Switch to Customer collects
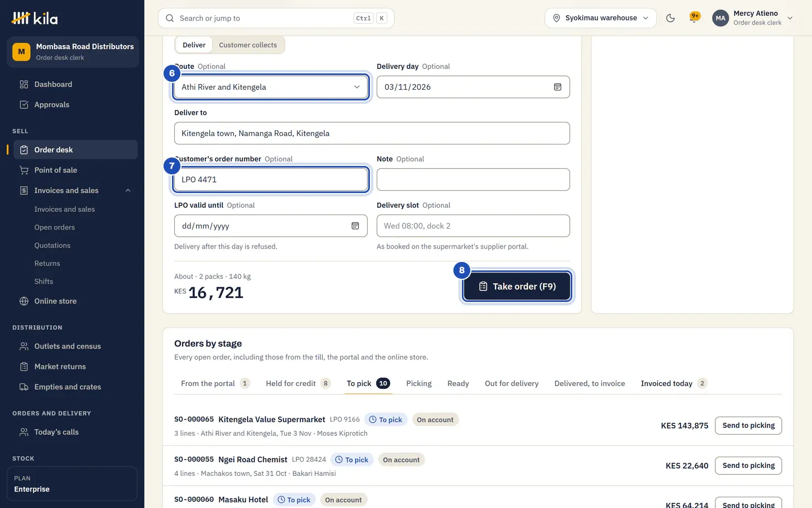The width and height of the screenshot is (812, 508). pyautogui.click(x=248, y=45)
